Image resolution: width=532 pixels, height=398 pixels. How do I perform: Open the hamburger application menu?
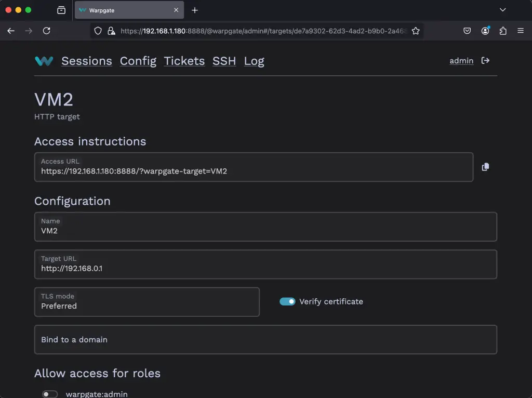click(x=520, y=31)
